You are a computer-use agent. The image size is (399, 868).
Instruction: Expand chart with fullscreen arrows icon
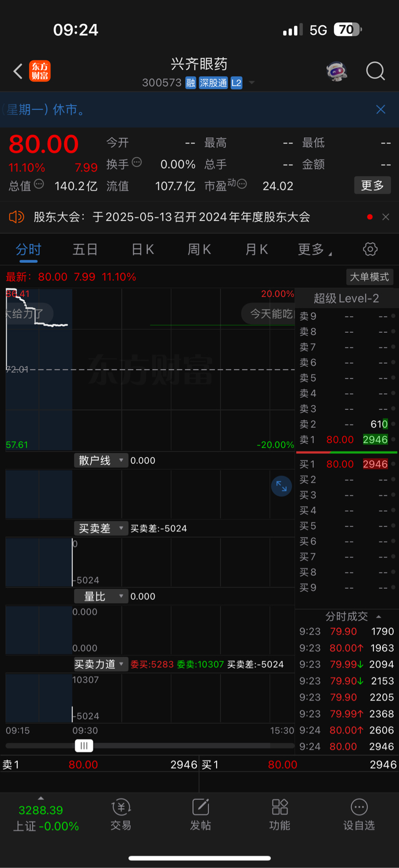tap(282, 486)
